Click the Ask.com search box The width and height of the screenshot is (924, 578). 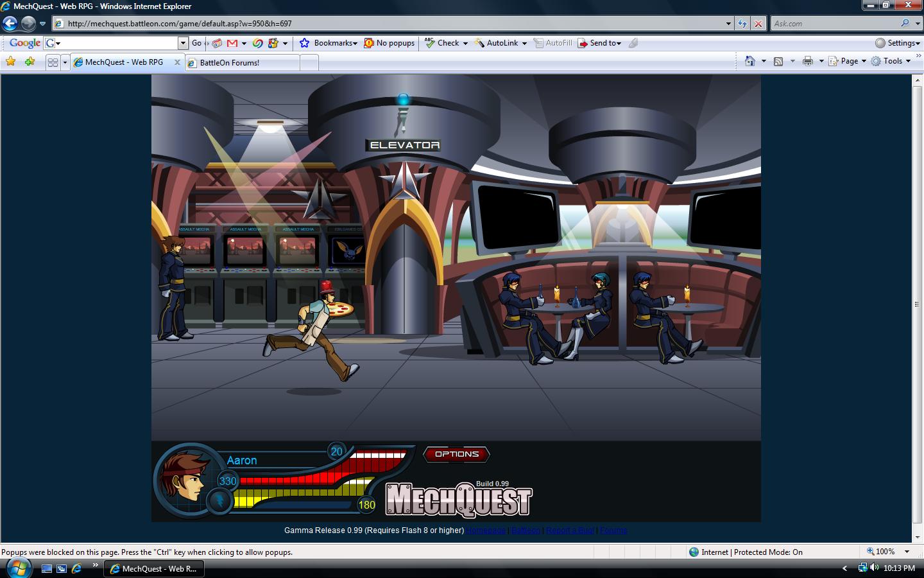click(x=834, y=24)
